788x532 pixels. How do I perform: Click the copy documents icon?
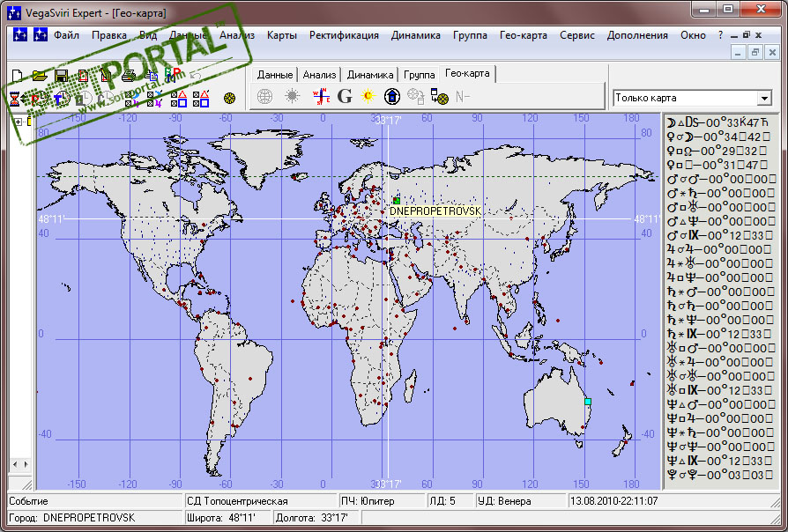click(151, 76)
